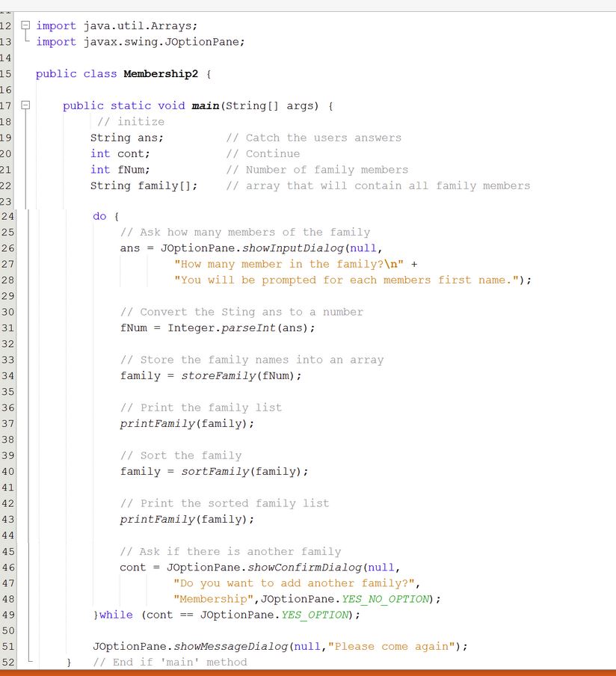Click line number 31 in the gutter

[x=8, y=328]
